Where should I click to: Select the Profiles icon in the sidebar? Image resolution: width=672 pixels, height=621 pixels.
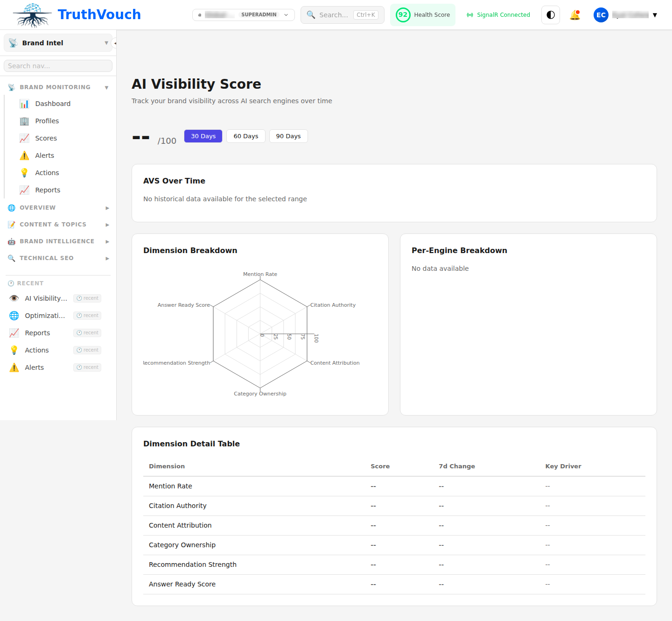(x=24, y=121)
